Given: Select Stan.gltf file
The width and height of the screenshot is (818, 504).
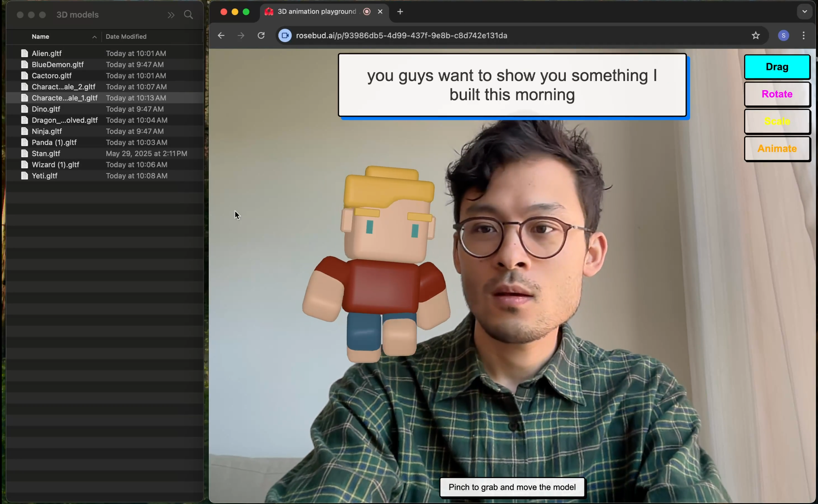Looking at the screenshot, I should (105, 153).
